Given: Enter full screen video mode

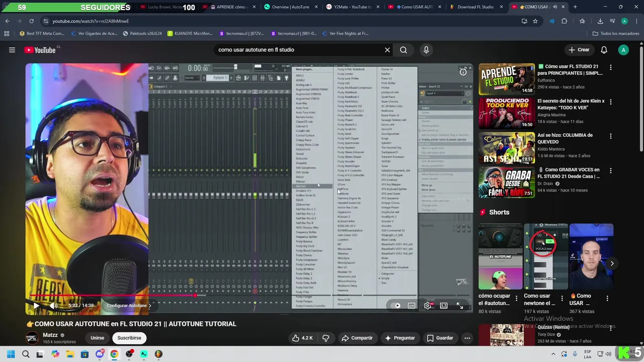Looking at the screenshot, I should point(460,306).
